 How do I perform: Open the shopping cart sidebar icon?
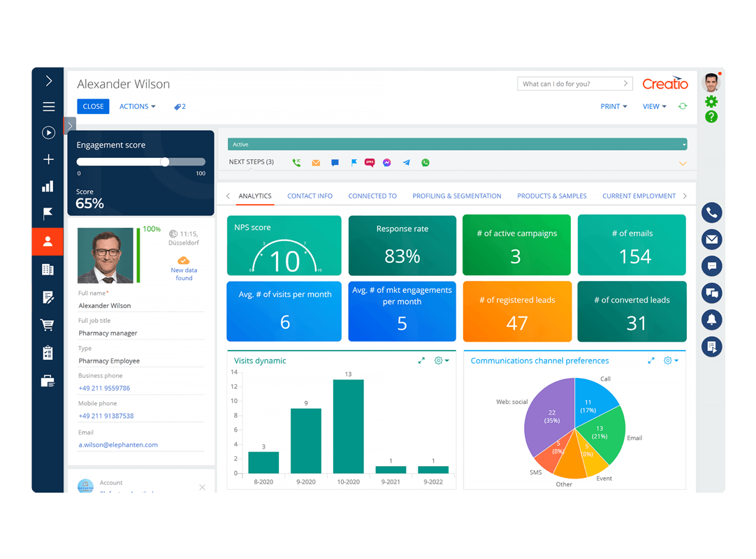(48, 325)
